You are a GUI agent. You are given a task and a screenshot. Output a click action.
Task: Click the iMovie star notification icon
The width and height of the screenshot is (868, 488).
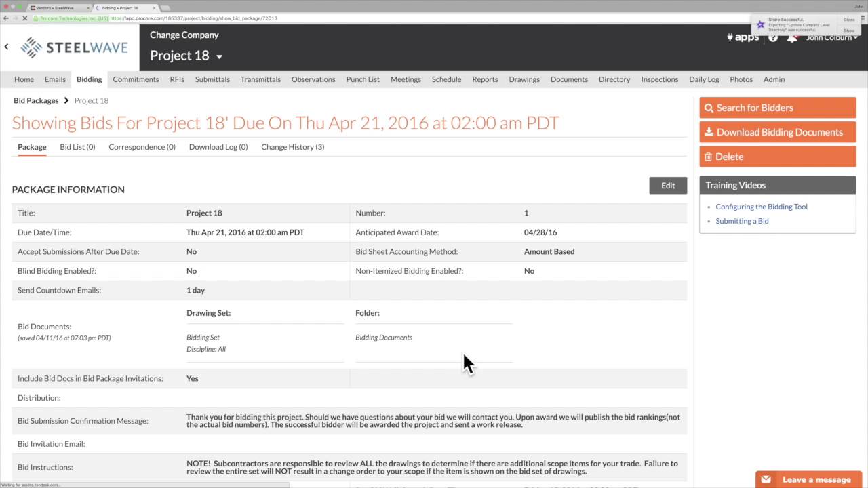click(x=761, y=24)
